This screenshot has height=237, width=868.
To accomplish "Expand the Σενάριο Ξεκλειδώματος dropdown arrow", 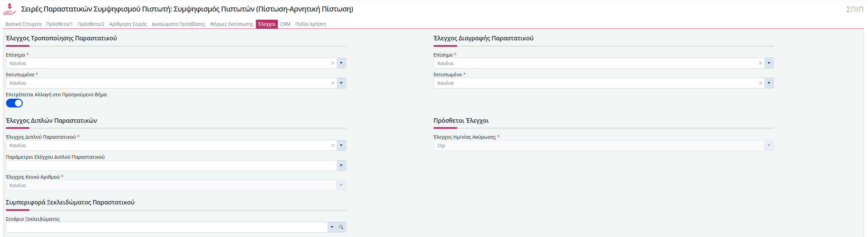I will point(332,227).
